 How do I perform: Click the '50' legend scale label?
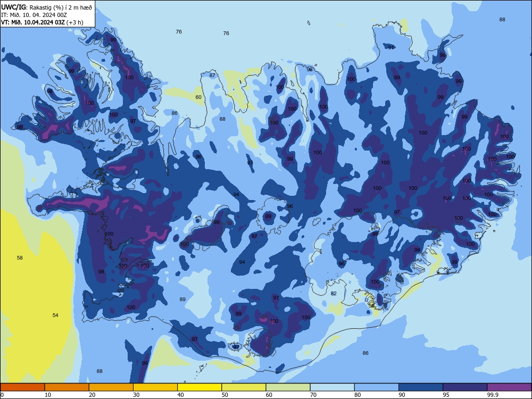[x=225, y=395]
